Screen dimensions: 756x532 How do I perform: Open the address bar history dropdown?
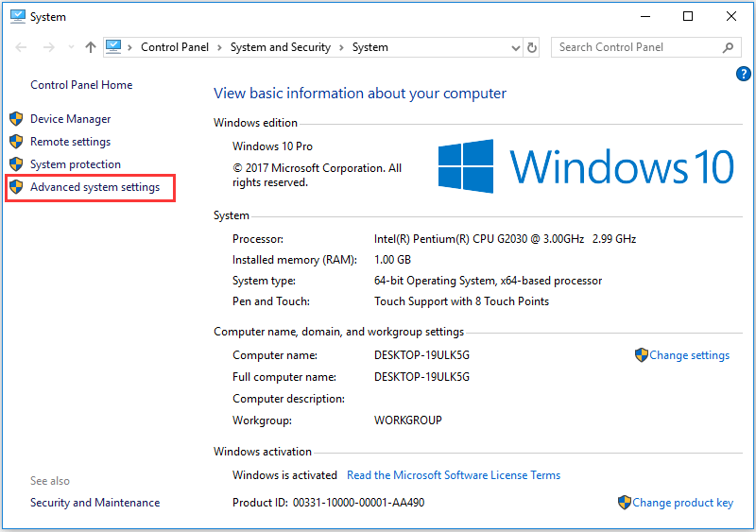(515, 47)
